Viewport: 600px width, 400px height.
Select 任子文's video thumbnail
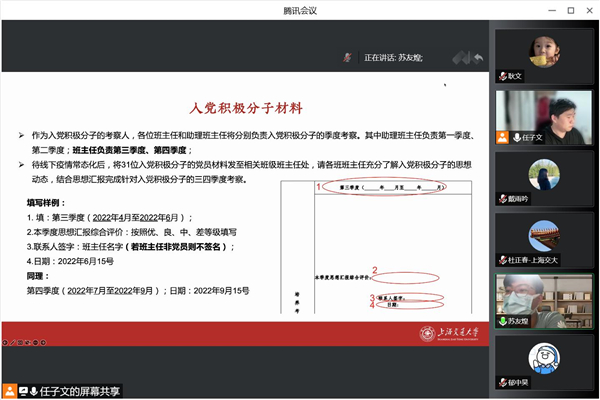540,115
